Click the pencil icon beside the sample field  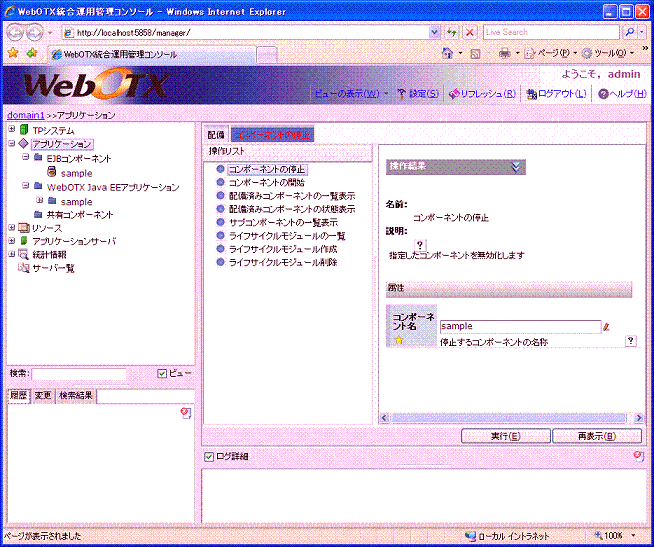pos(606,326)
